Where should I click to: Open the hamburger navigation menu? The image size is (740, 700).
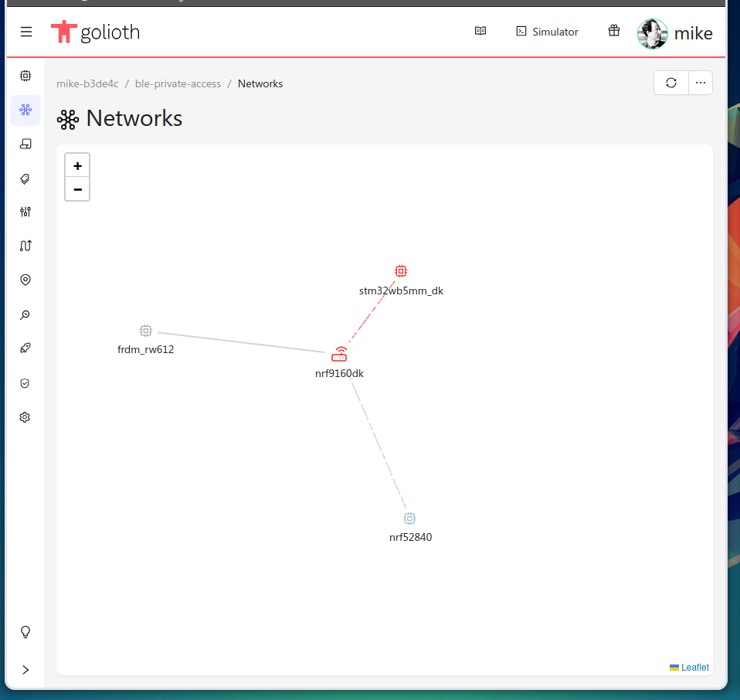(x=26, y=32)
